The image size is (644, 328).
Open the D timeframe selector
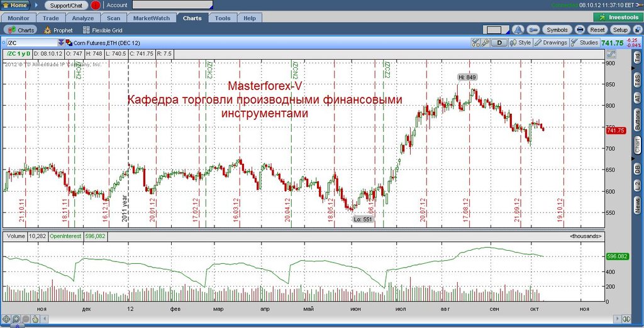(x=499, y=43)
